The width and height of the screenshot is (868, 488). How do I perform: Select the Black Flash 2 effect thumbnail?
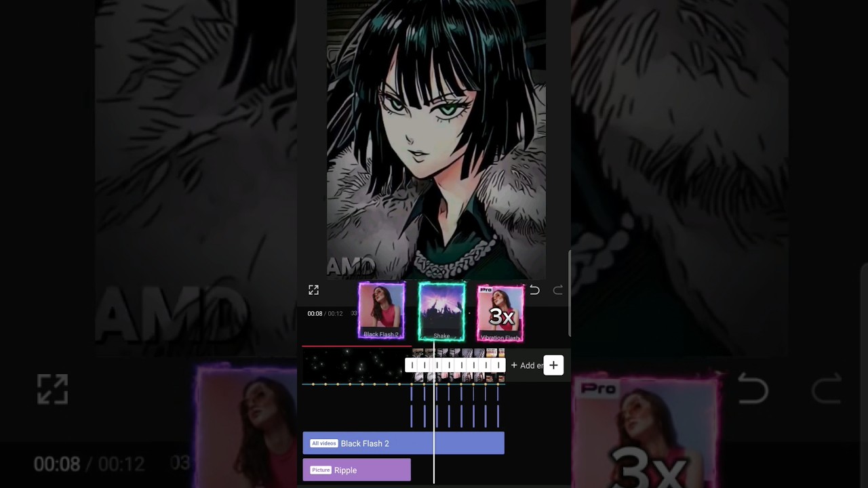381,311
